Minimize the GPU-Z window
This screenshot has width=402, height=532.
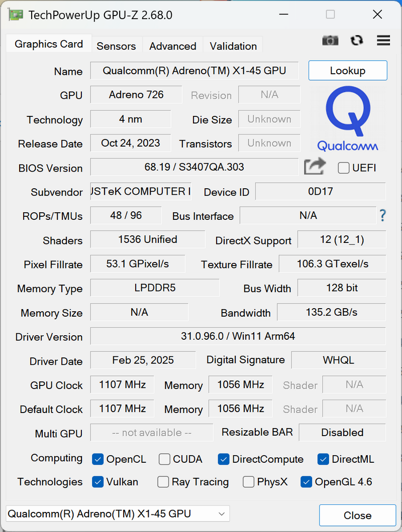[284, 15]
